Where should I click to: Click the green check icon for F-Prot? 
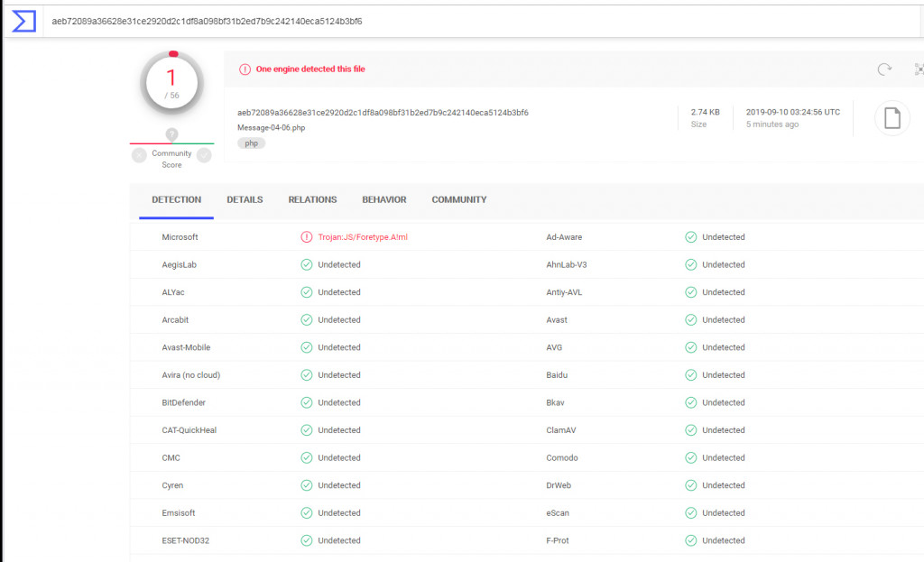click(x=690, y=540)
